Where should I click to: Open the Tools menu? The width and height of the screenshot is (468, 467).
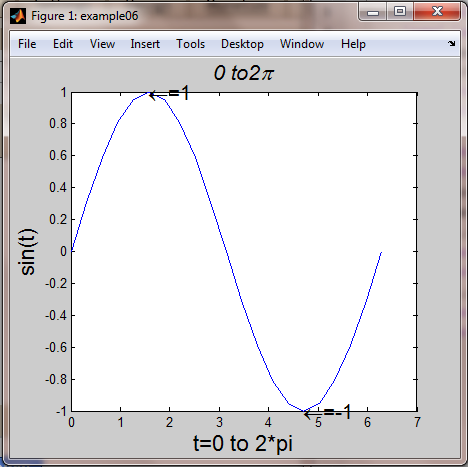coord(190,44)
